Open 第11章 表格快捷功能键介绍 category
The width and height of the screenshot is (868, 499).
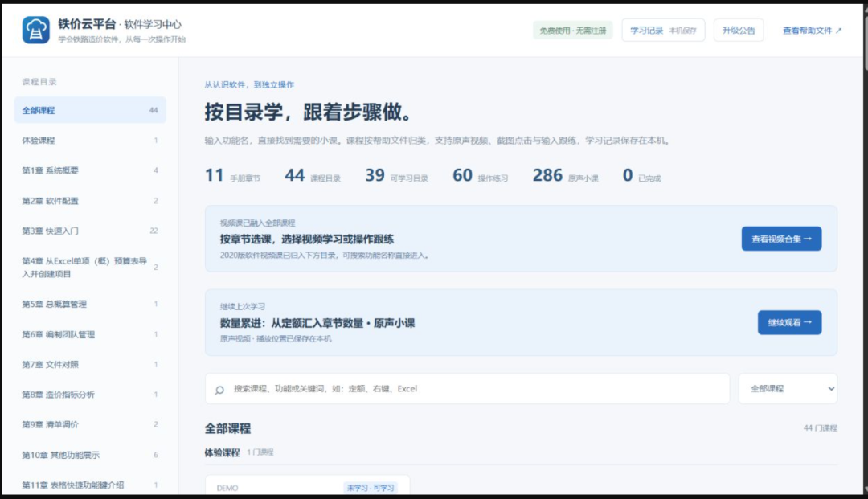[x=90, y=485]
